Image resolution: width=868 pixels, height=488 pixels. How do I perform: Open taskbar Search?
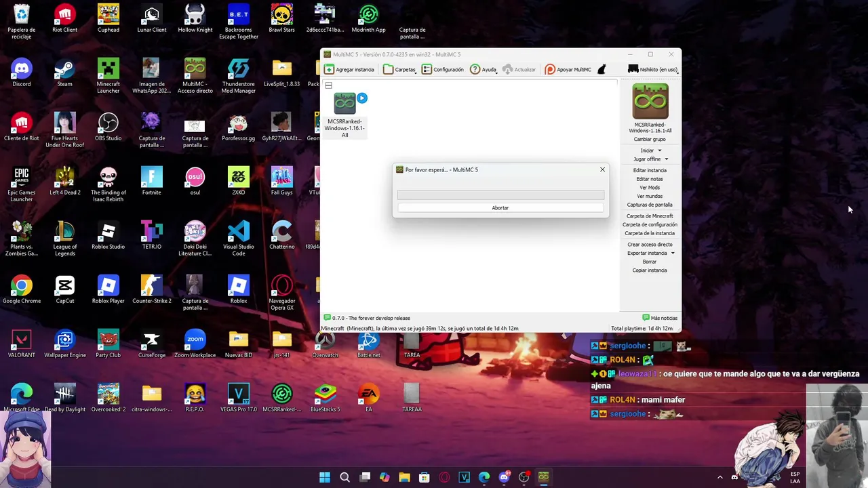click(x=344, y=477)
